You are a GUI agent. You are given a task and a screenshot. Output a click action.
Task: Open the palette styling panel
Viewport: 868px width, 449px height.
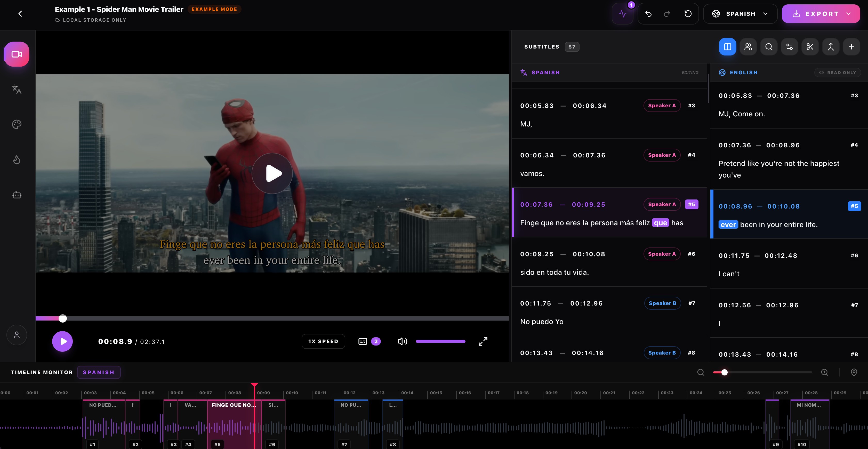pyautogui.click(x=16, y=124)
